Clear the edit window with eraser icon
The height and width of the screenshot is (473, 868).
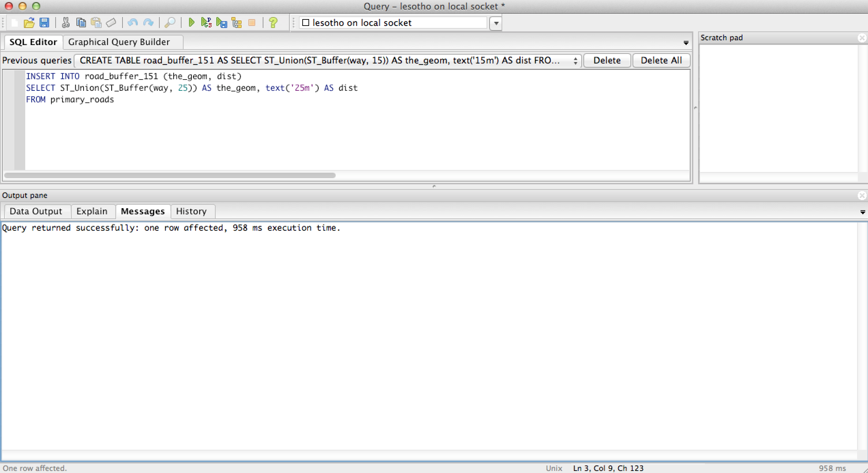[111, 23]
